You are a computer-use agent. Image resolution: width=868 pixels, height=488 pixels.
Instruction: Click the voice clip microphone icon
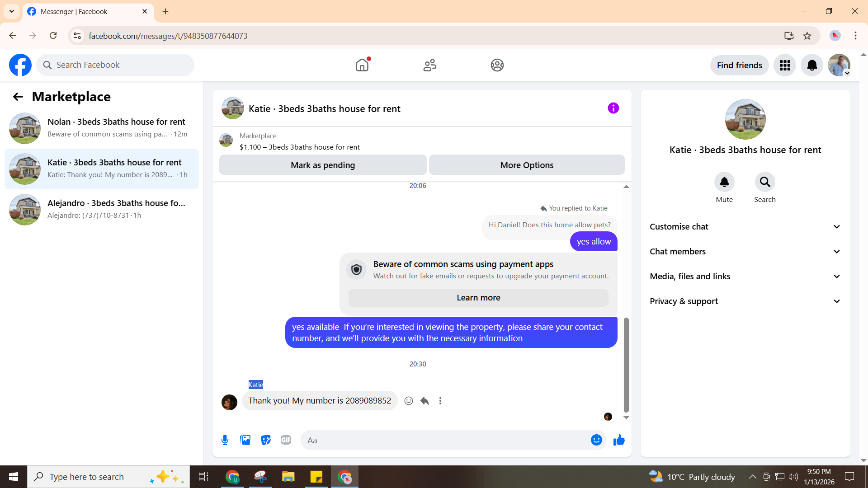225,440
